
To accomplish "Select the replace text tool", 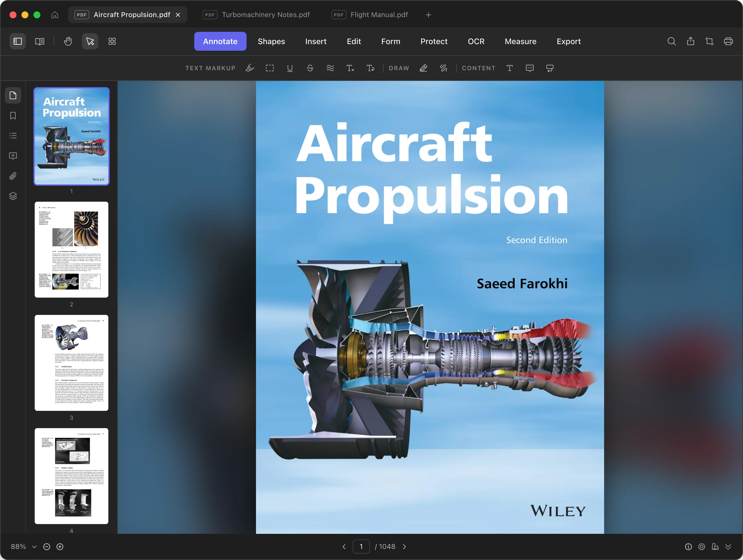I will coord(371,68).
